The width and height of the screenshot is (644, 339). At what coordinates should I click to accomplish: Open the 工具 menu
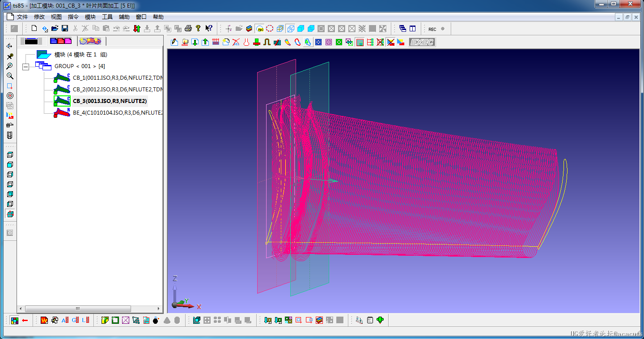[x=107, y=17]
